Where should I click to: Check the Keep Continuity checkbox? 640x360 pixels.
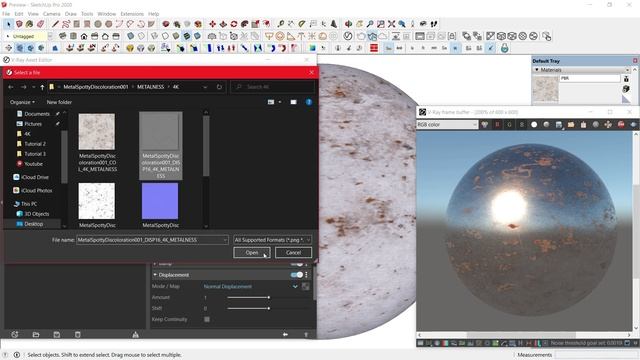coord(207,319)
